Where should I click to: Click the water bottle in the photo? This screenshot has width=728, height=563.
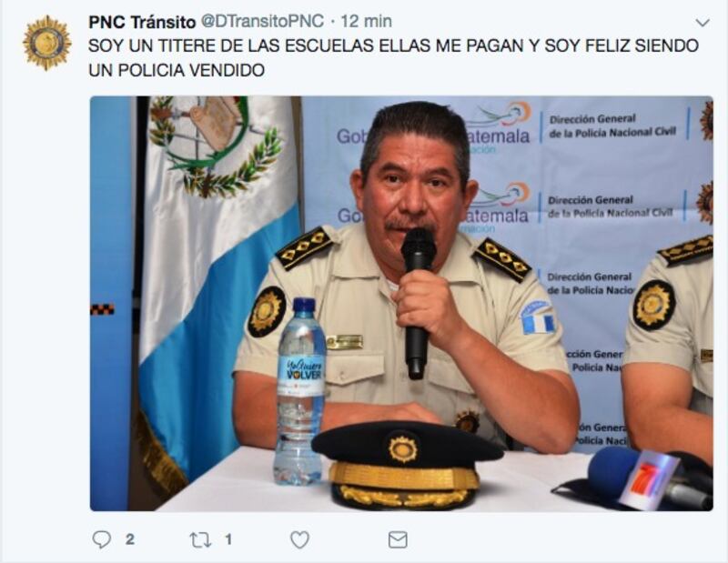(300, 391)
